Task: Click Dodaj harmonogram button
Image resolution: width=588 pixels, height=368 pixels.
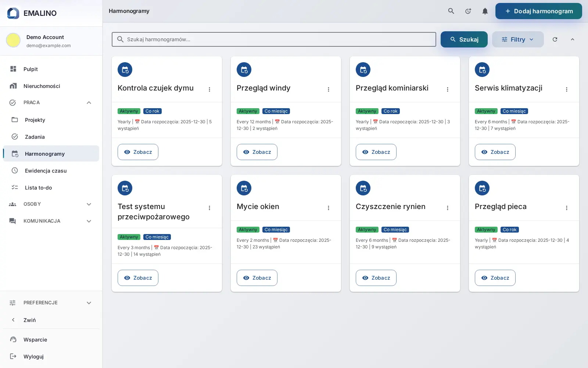Action: [539, 11]
